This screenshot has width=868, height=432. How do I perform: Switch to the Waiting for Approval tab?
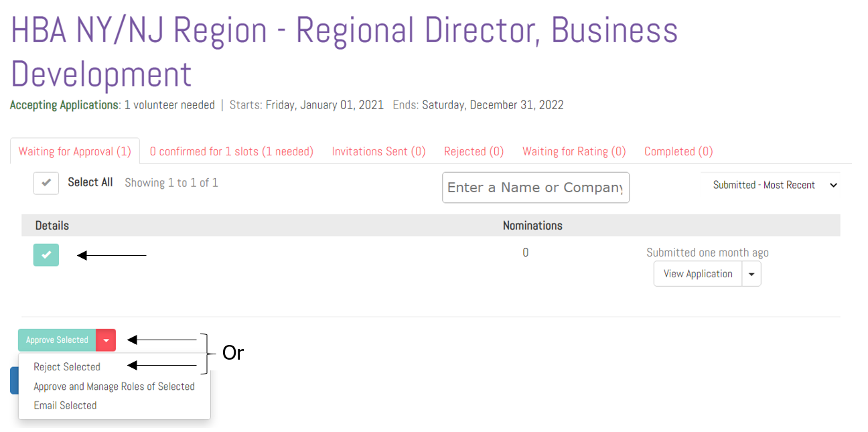pyautogui.click(x=74, y=151)
